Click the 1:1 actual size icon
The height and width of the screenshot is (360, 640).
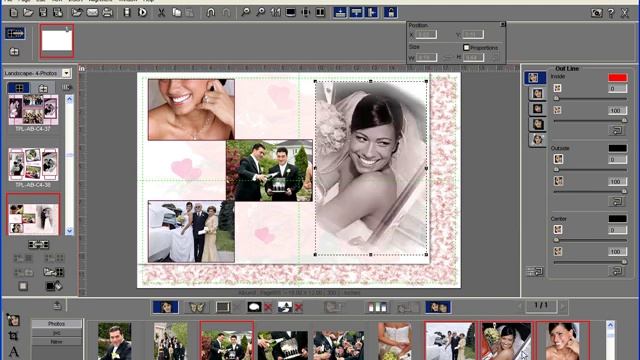(x=276, y=13)
